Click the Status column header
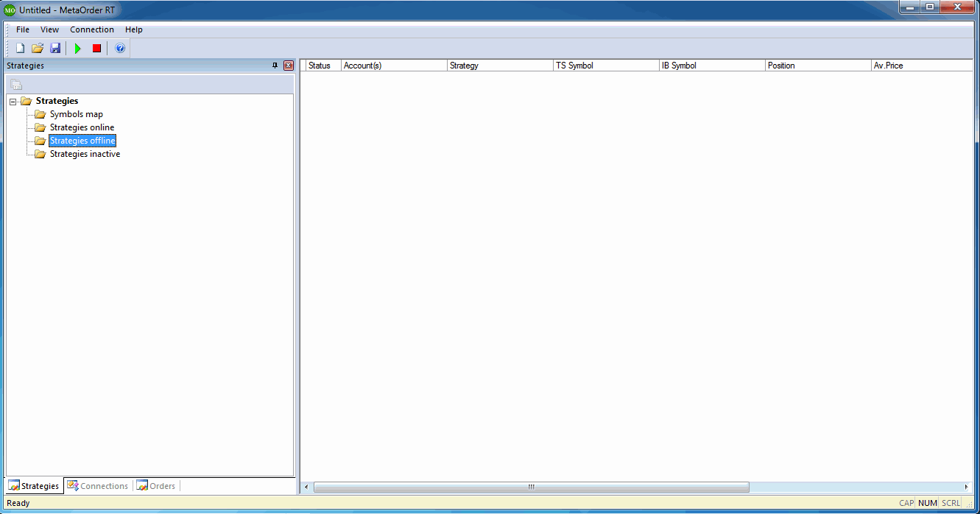This screenshot has width=980, height=514. pyautogui.click(x=323, y=66)
